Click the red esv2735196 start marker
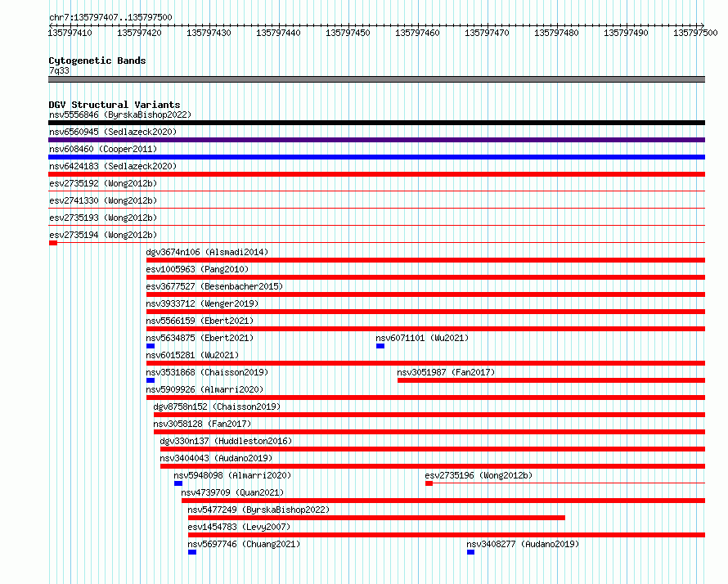 pos(429,483)
